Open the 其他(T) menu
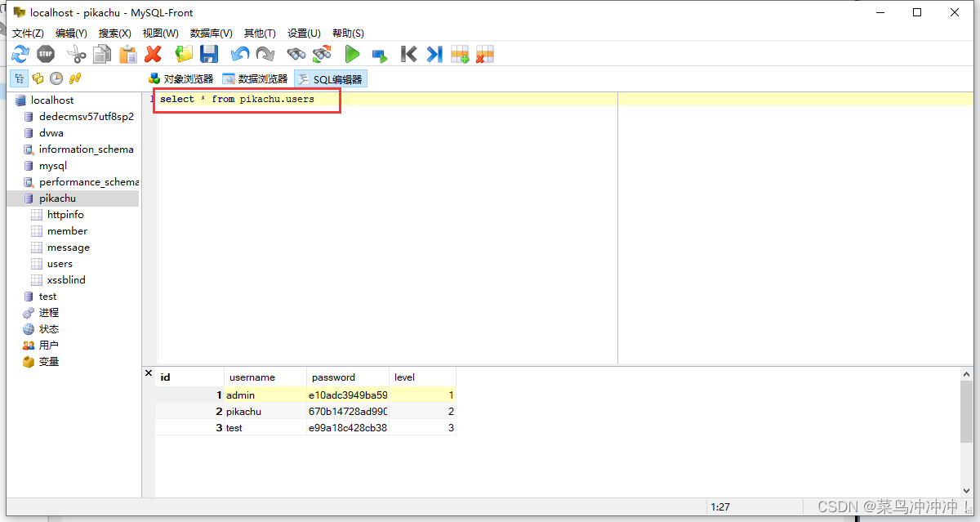The height and width of the screenshot is (522, 980). [260, 33]
